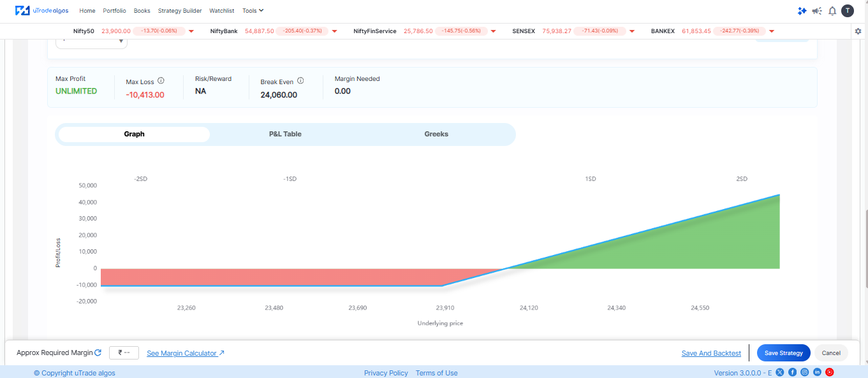
Task: Click BANKEX change -242.77(-0.39%)
Action: (x=740, y=31)
